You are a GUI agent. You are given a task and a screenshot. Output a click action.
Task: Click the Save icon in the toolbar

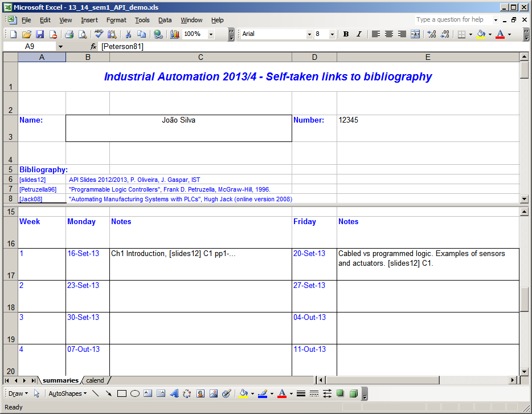tap(40, 34)
